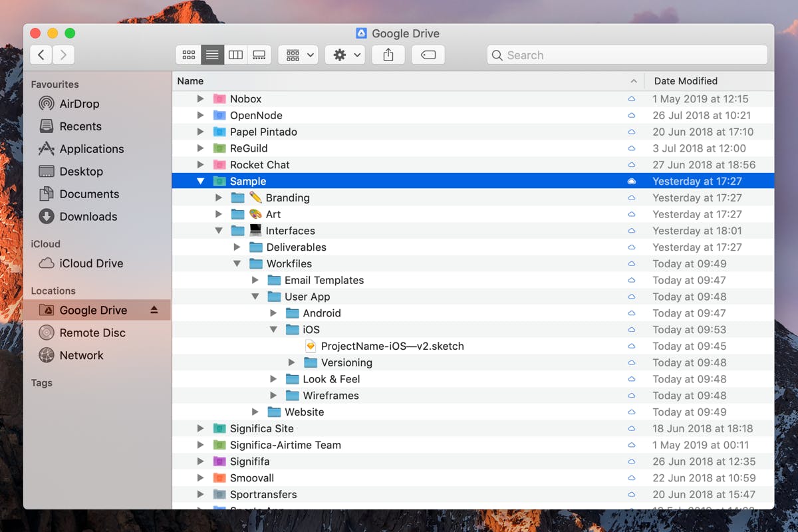Click the Look & Feel folder name
The image size is (798, 532).
[332, 379]
